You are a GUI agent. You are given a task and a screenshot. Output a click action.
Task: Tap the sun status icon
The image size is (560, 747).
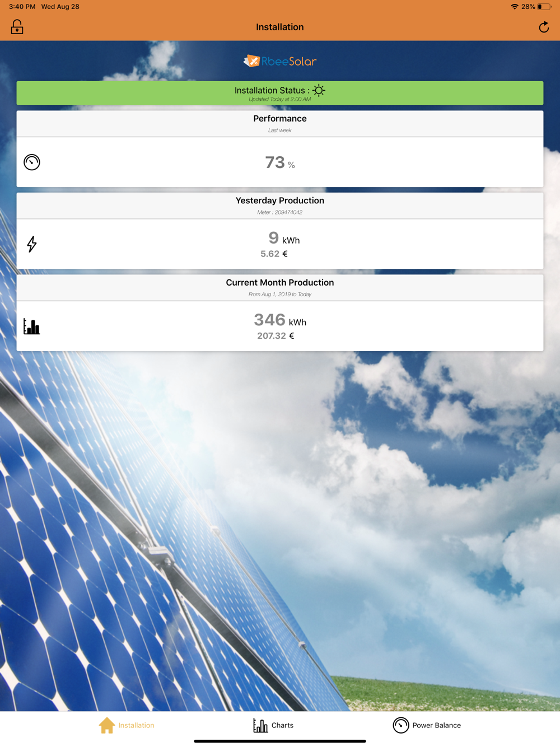point(319,90)
